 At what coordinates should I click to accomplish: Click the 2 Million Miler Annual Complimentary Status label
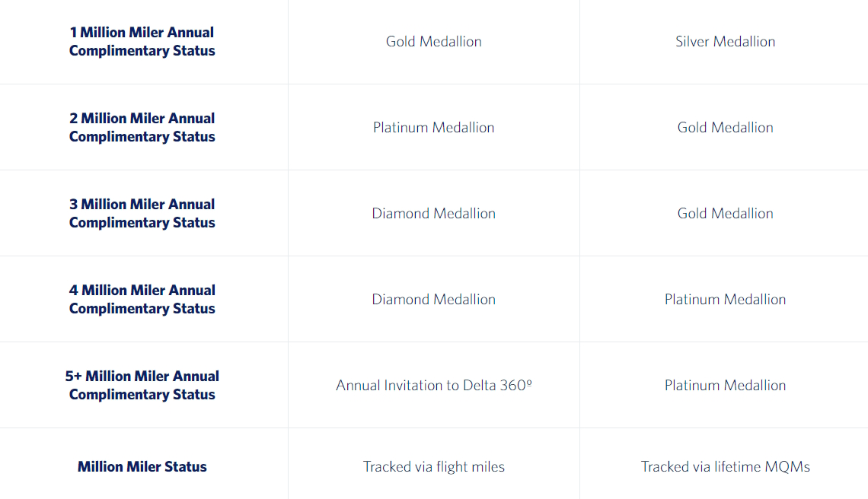click(142, 128)
